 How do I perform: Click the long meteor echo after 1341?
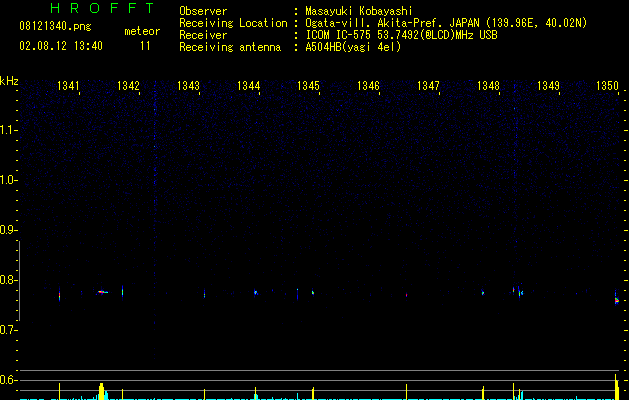[102, 292]
